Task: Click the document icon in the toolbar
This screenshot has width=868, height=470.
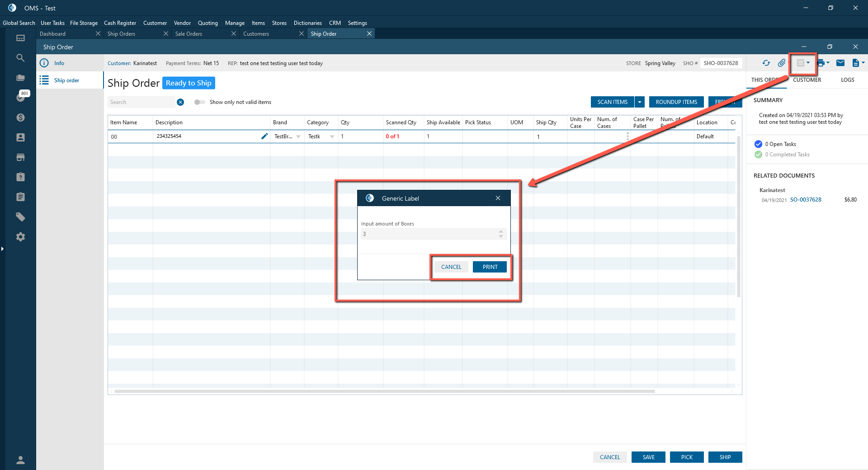Action: point(856,63)
